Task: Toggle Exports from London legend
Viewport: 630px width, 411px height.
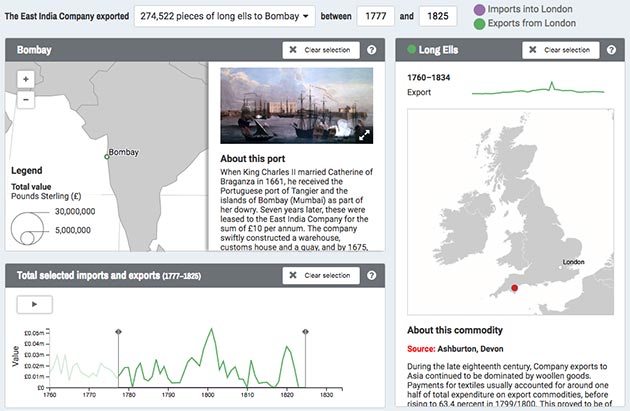Action: tap(479, 24)
